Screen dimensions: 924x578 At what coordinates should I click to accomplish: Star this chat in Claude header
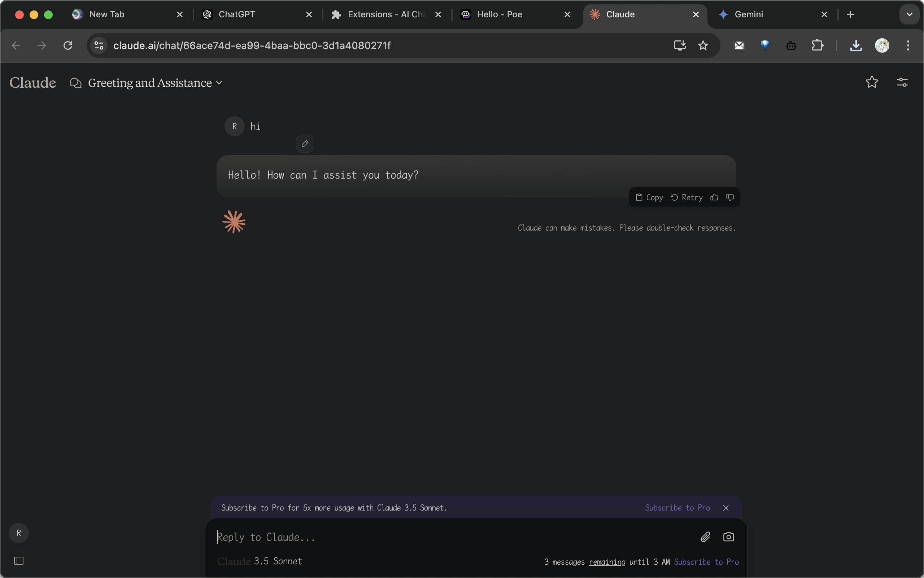pyautogui.click(x=872, y=82)
